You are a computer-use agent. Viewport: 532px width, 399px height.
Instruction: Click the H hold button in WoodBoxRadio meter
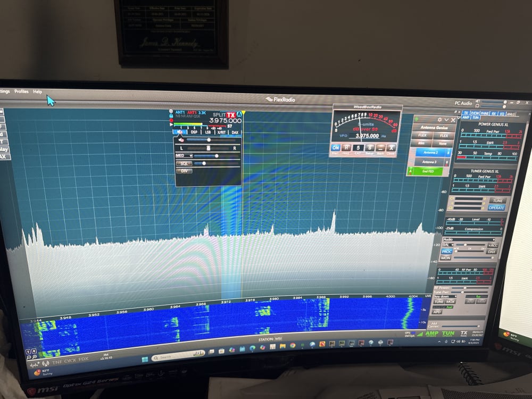tap(346, 147)
